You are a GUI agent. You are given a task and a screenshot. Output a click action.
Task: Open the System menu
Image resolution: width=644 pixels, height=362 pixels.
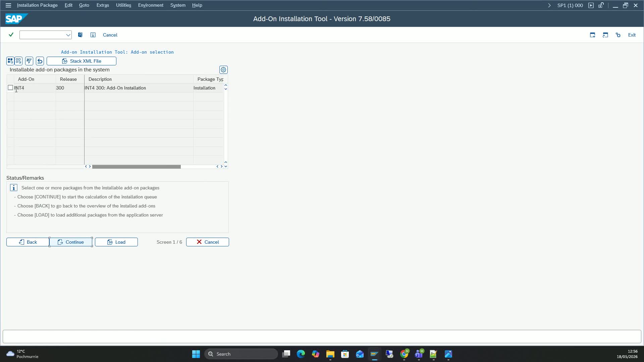(178, 5)
